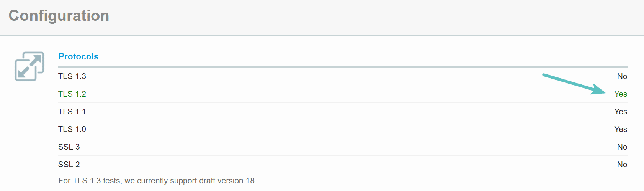Click the No value for SSL 3
This screenshot has height=191, width=644.
622,147
